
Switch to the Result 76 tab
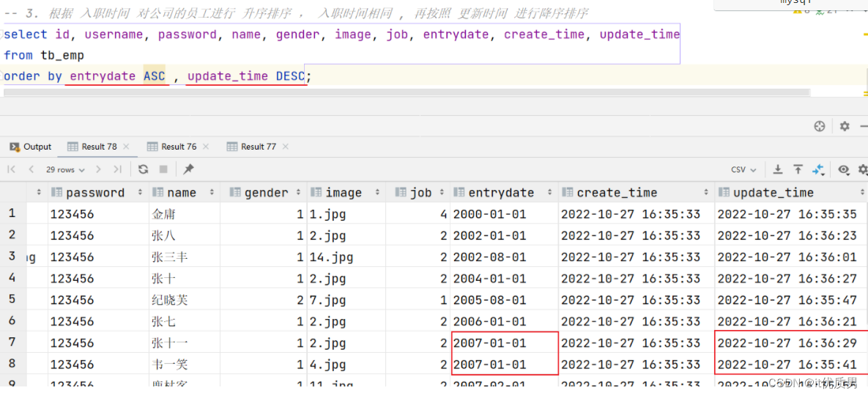pos(178,147)
